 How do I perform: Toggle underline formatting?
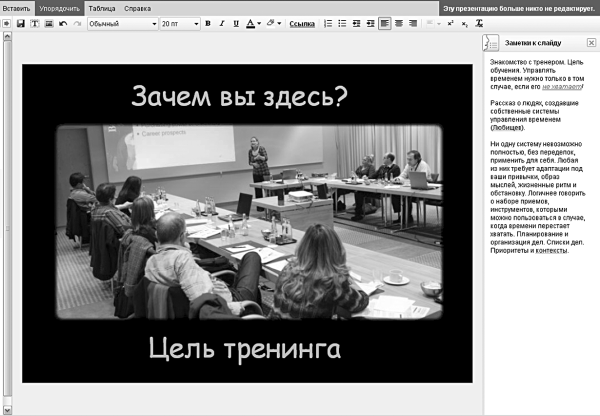point(235,23)
